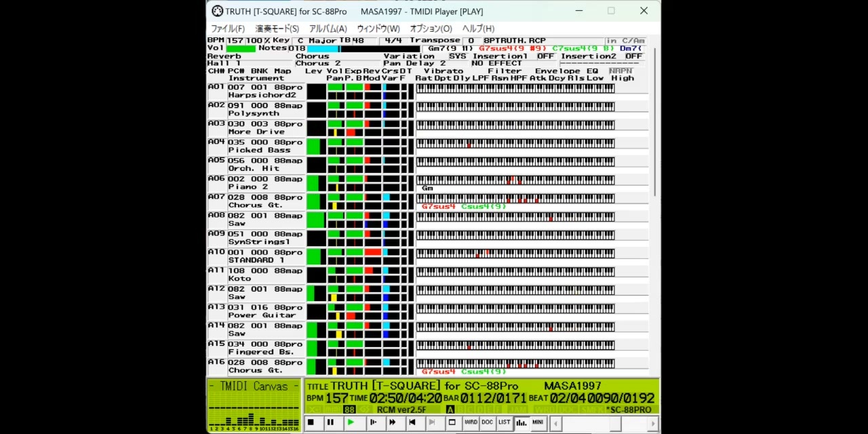868x434 pixels.
Task: Toggle the level meter bars button
Action: click(521, 422)
